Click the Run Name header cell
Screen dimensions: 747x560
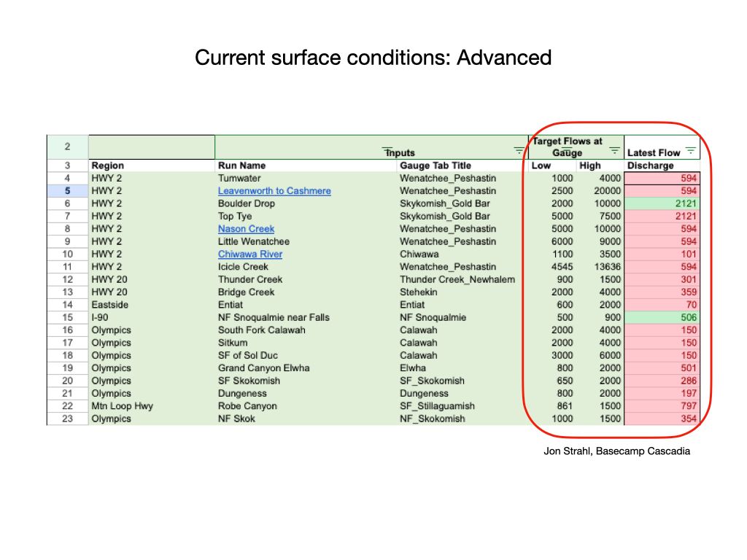click(306, 166)
